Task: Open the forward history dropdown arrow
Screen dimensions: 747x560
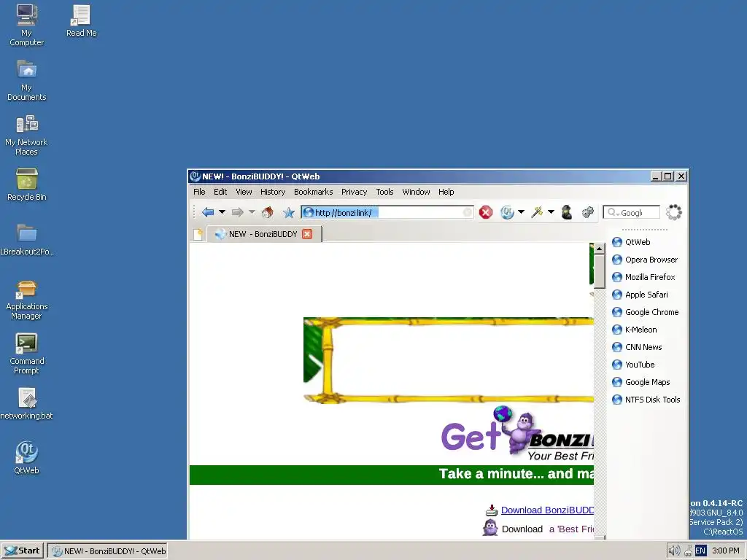Action: tap(252, 212)
